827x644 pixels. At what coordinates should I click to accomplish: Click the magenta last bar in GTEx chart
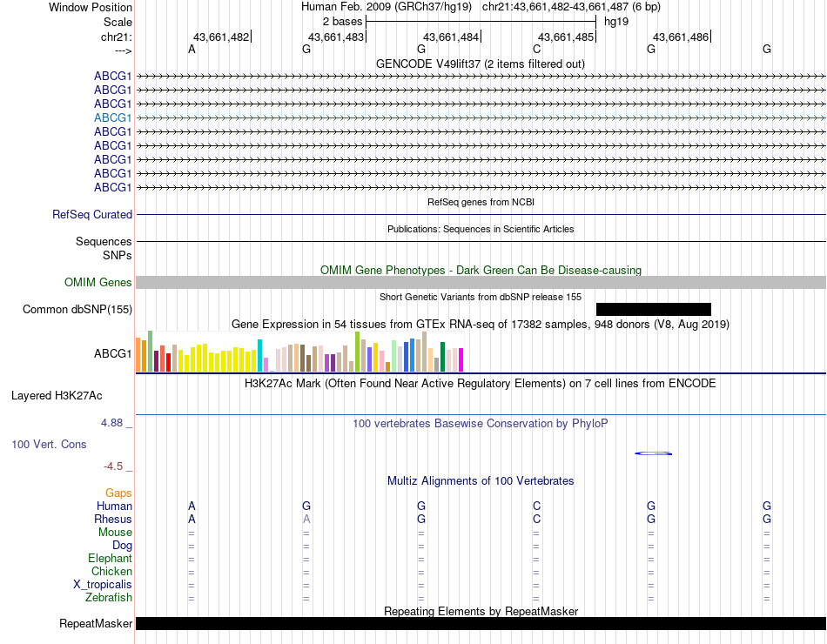point(461,359)
